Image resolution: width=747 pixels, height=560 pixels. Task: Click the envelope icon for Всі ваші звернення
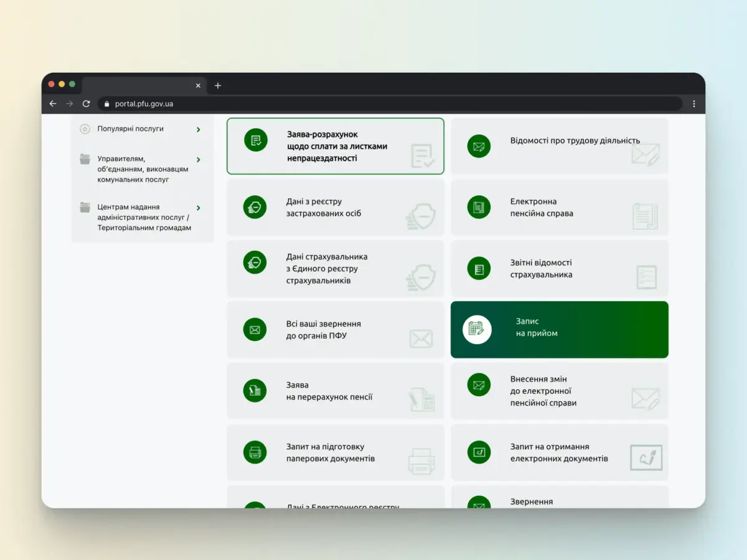(x=255, y=330)
